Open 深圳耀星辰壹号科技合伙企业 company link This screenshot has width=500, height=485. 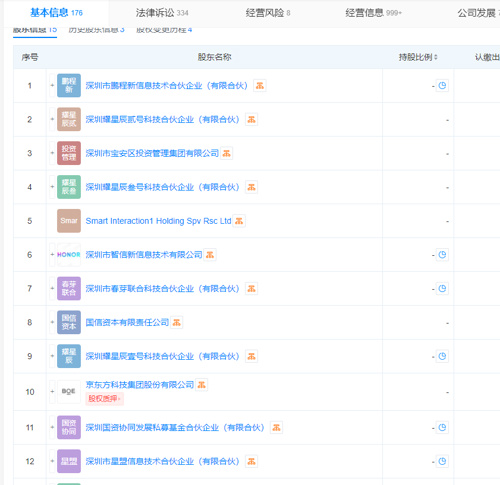pyautogui.click(x=163, y=356)
